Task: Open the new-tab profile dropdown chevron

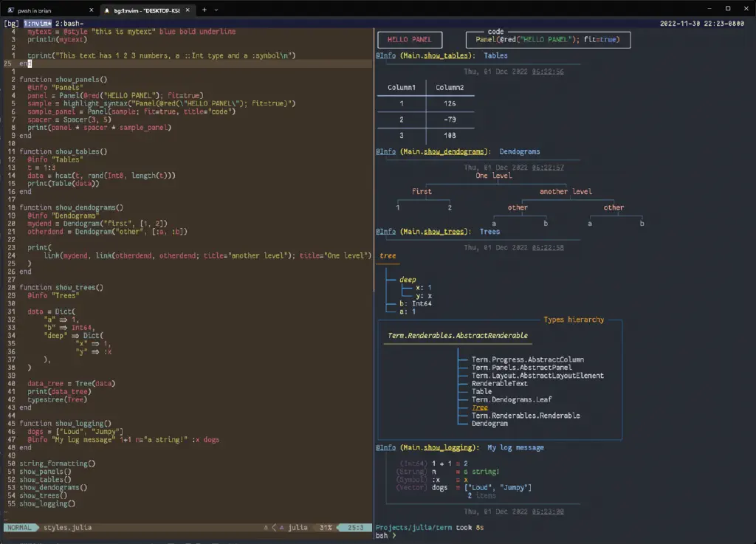Action: (x=216, y=10)
